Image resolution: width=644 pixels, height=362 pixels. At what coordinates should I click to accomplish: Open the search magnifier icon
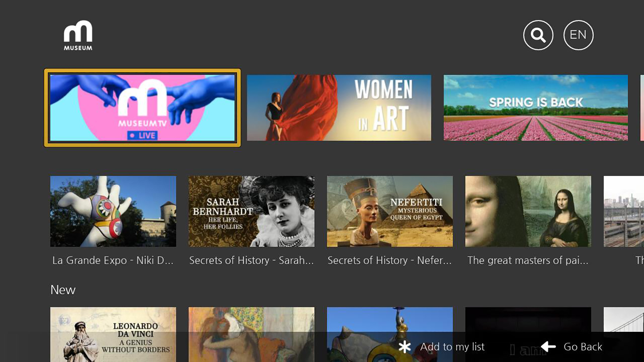[x=538, y=35]
